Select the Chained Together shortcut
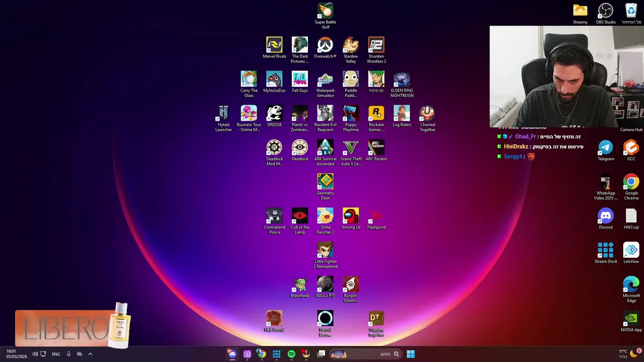644x362 pixels. 427,118
